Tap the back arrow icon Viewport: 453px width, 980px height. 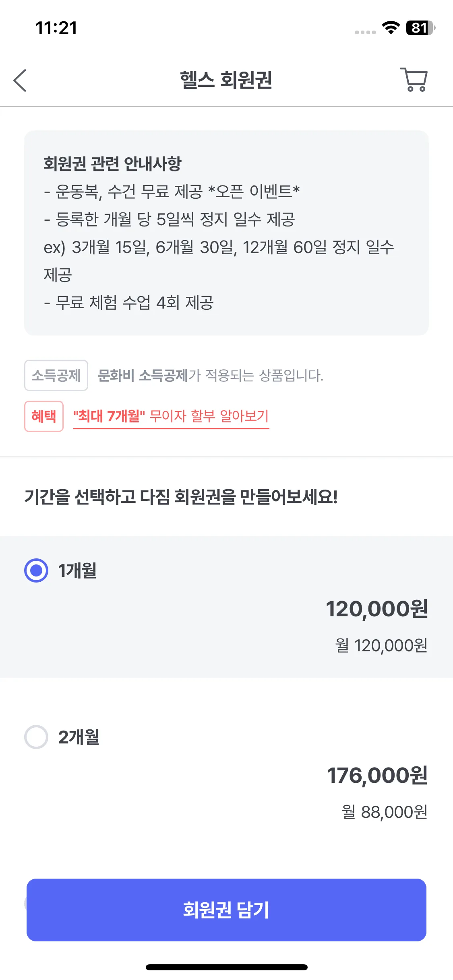click(20, 80)
